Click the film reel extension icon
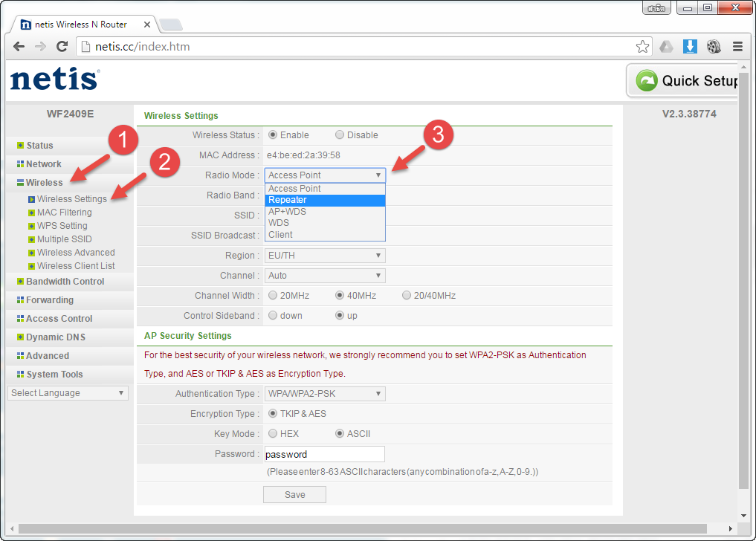The height and width of the screenshot is (541, 756). pos(714,46)
